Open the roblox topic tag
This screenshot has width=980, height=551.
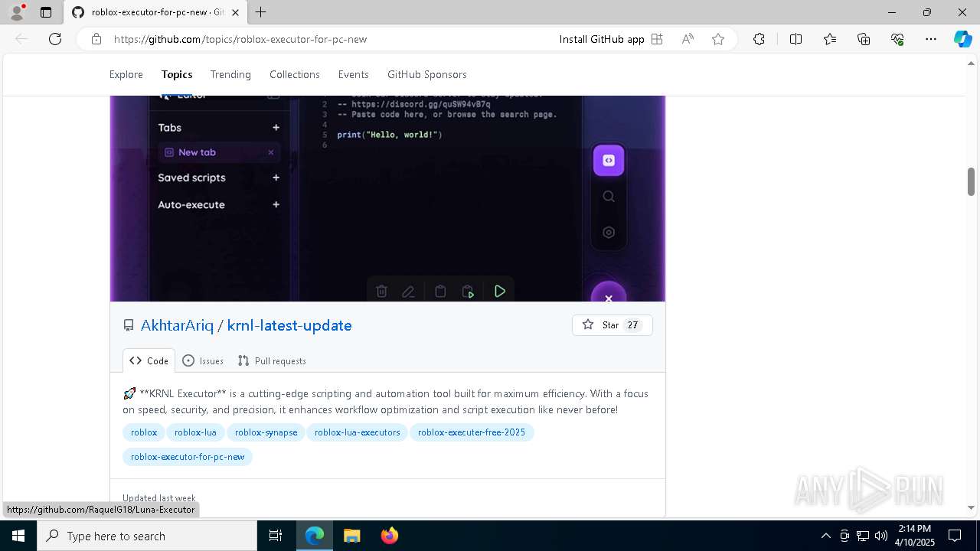[x=144, y=432]
